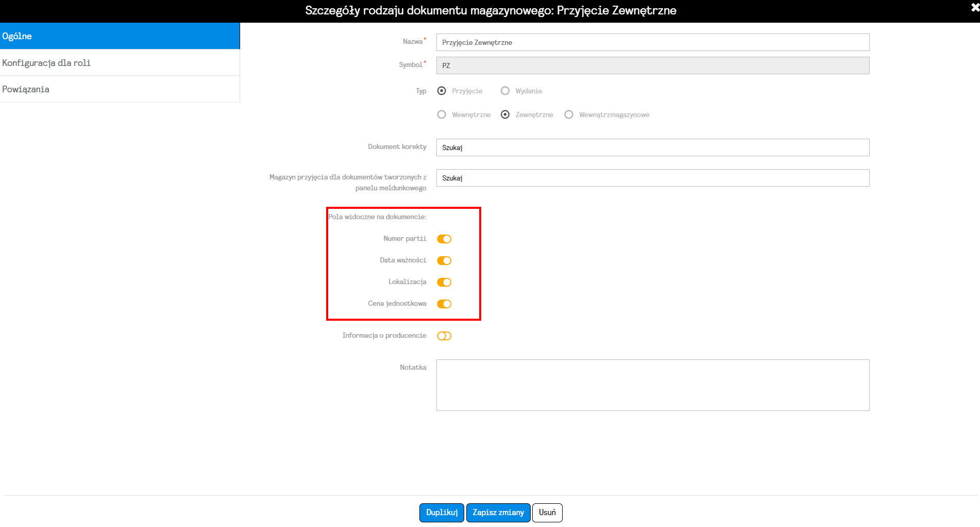Viewport: 980px width, 527px height.
Task: Select Wewnątrzmagazynowe radio button
Action: click(x=568, y=114)
